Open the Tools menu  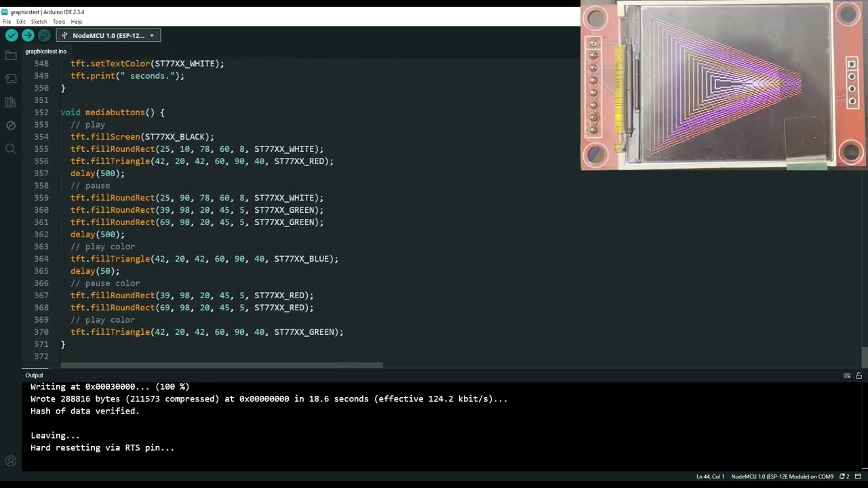[59, 22]
